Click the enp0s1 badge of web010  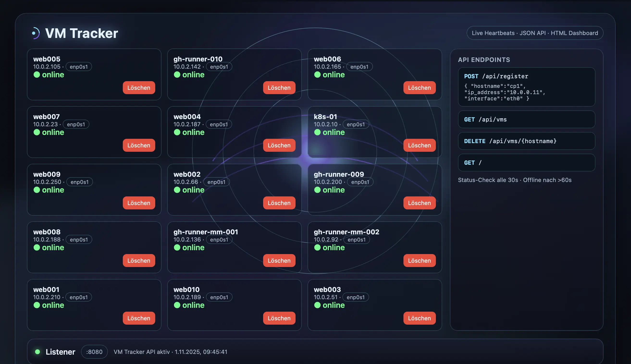[x=219, y=297]
